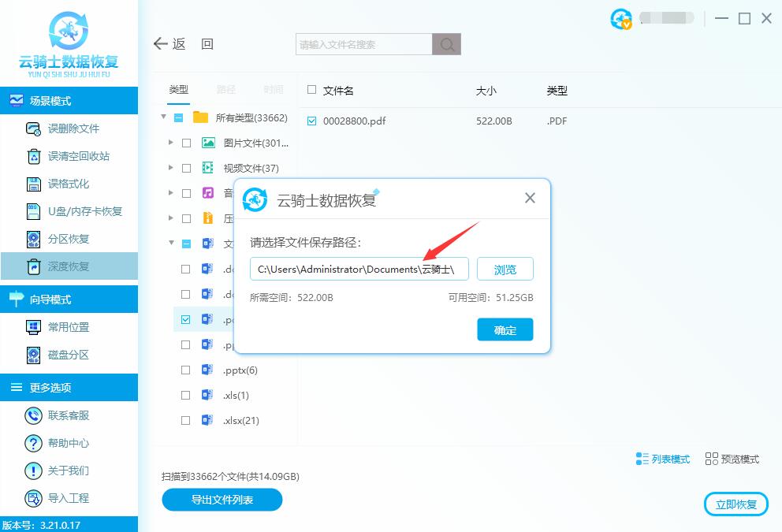The width and height of the screenshot is (782, 532).
Task: Confirm with the 确定 button
Action: [505, 329]
